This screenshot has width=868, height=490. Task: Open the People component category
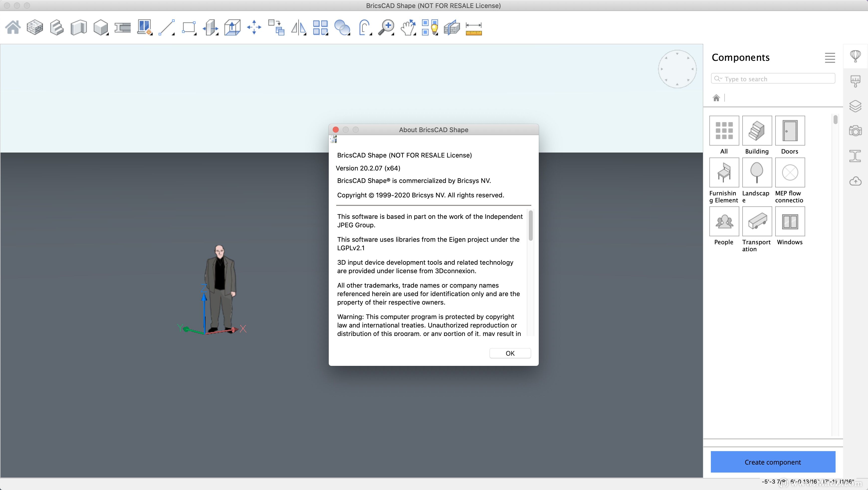[724, 222]
